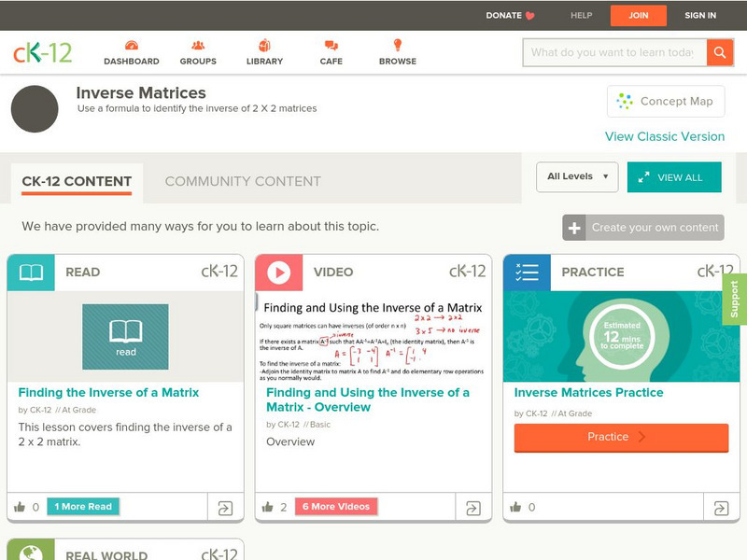
Task: Click the share arrow on Video card
Action: click(473, 508)
